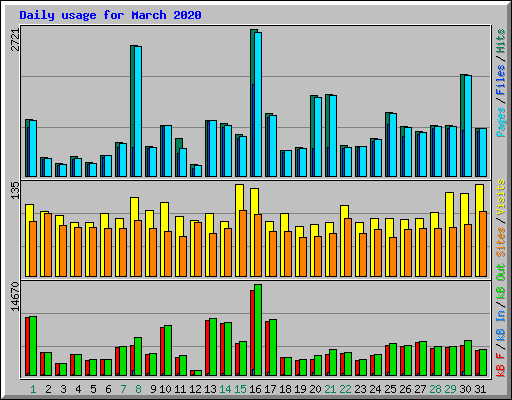Image resolution: width=512 pixels, height=400 pixels.
Task: Click the green kB Out bar for day 16
Action: 258,330
